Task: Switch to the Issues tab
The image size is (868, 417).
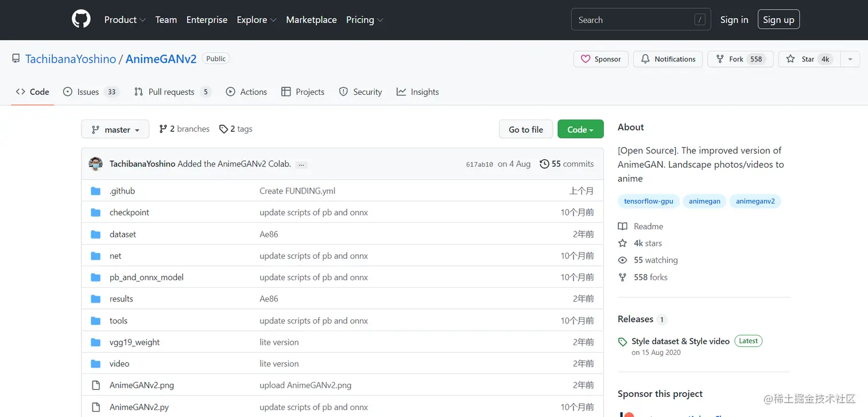Action: tap(91, 92)
